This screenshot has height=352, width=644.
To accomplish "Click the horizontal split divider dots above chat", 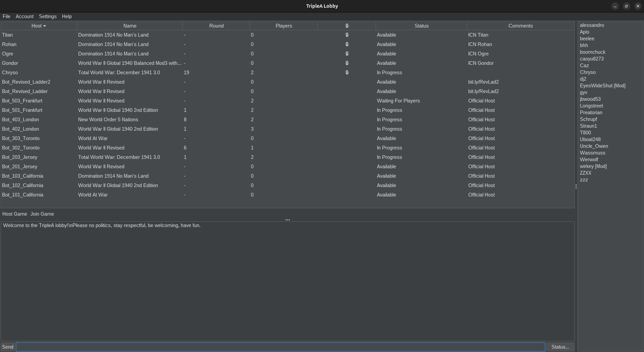I will pyautogui.click(x=287, y=220).
